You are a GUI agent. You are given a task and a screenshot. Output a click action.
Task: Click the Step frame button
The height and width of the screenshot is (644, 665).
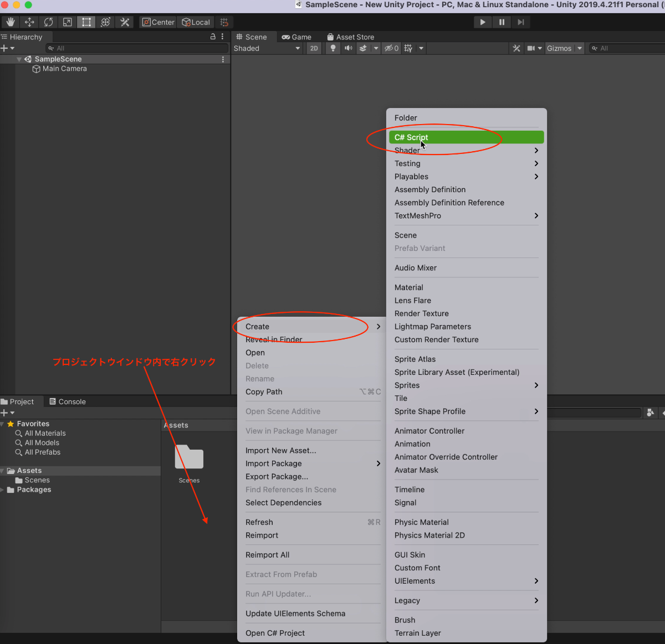click(x=520, y=22)
